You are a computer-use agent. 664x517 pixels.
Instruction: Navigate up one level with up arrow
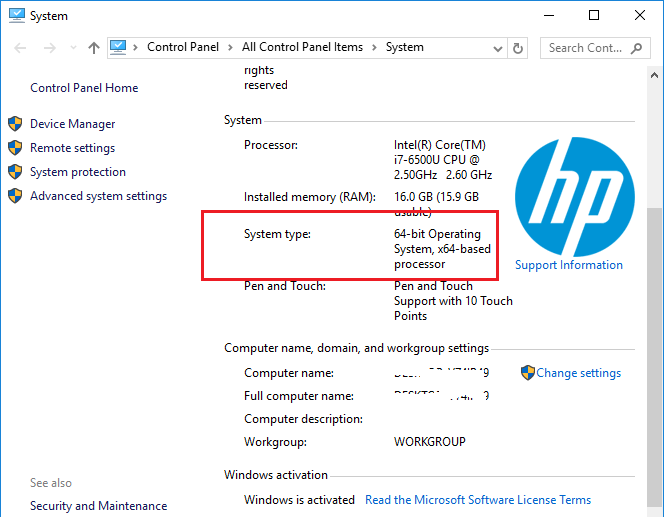click(94, 47)
